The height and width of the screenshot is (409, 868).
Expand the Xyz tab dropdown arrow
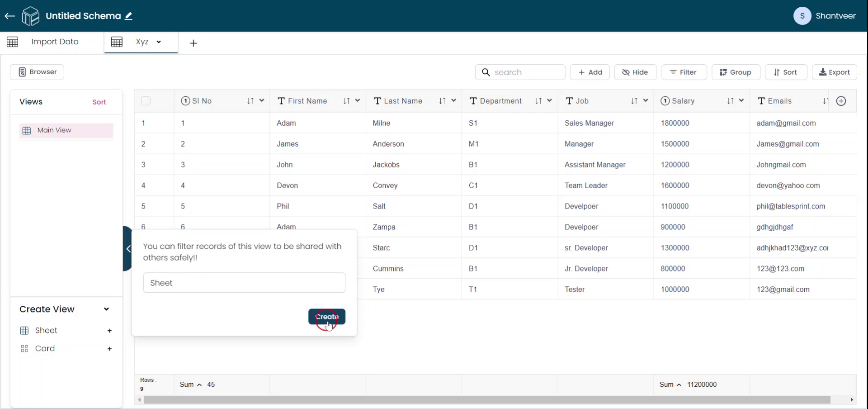[159, 42]
